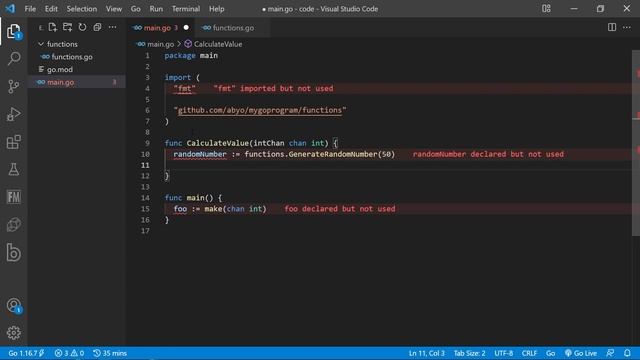The width and height of the screenshot is (640, 360).
Task: Open explorer views and more actions
Action: point(112,27)
